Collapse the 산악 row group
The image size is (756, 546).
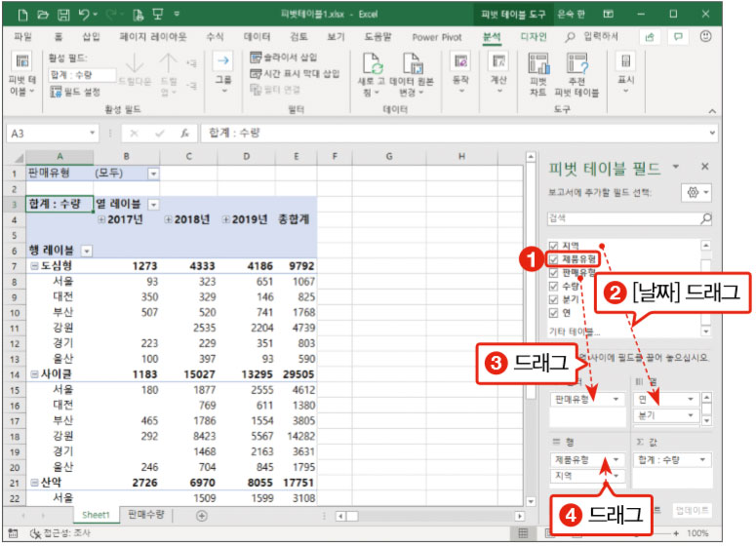[x=34, y=483]
